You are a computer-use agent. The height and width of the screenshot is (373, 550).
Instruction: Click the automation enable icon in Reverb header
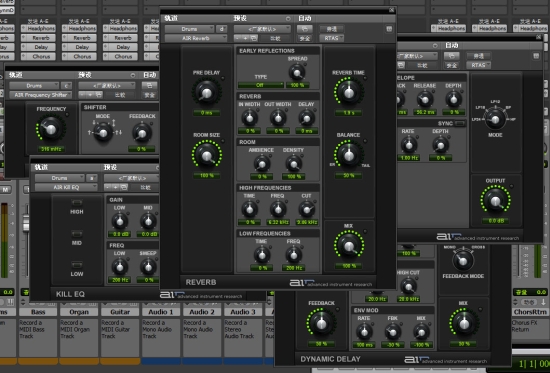click(304, 29)
